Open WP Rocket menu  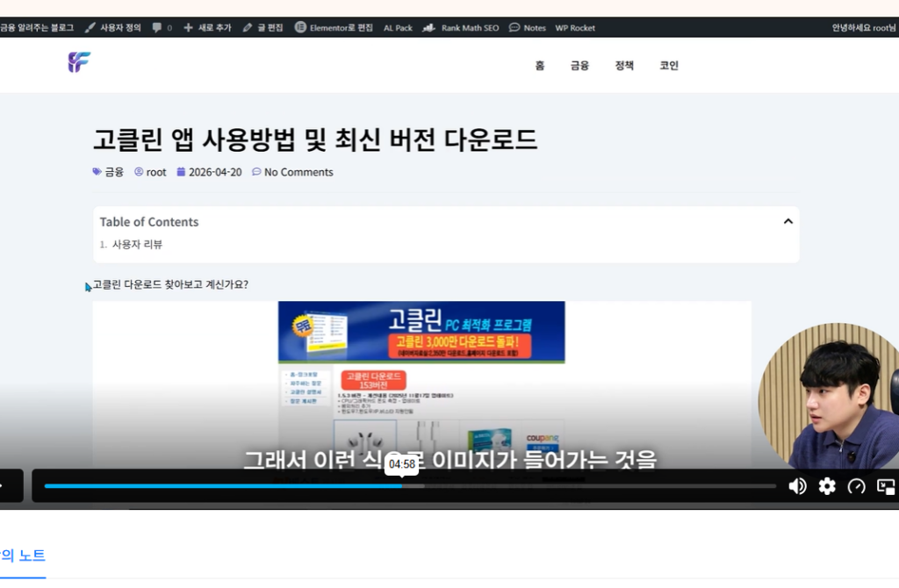(575, 27)
